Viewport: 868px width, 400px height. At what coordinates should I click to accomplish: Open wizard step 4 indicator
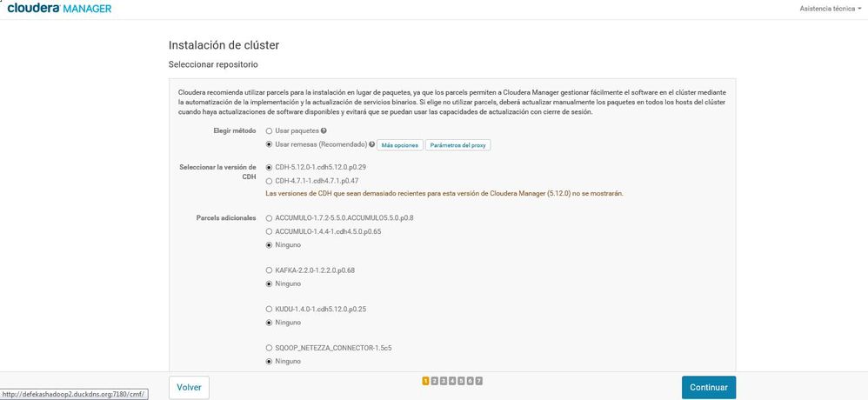tap(452, 381)
